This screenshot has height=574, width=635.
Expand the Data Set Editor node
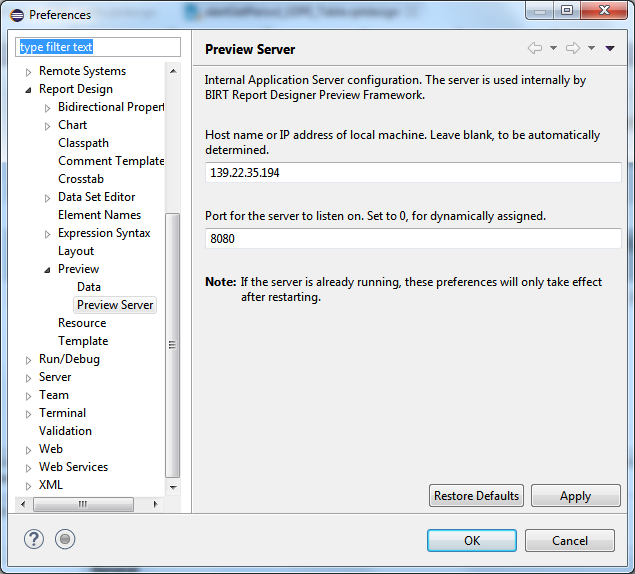[47, 198]
